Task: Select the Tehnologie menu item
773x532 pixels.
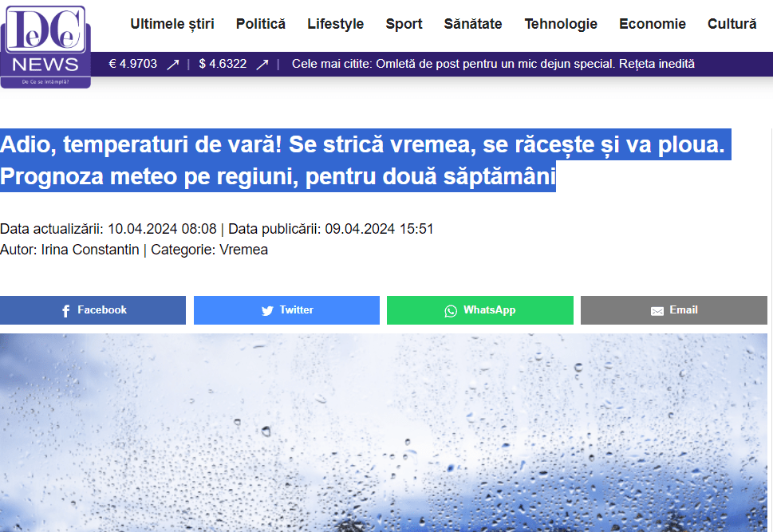Action: (x=561, y=24)
